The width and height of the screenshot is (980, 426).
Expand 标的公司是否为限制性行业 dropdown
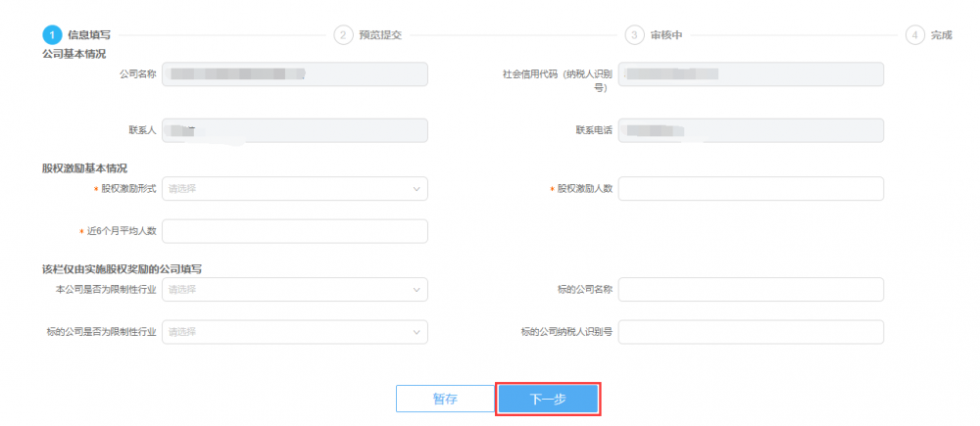(x=294, y=332)
